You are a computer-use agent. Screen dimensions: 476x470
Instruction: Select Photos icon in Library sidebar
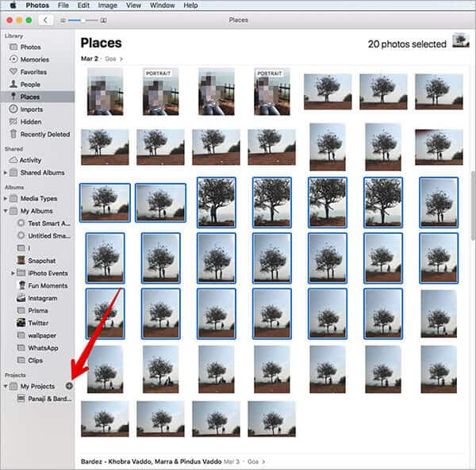point(13,47)
